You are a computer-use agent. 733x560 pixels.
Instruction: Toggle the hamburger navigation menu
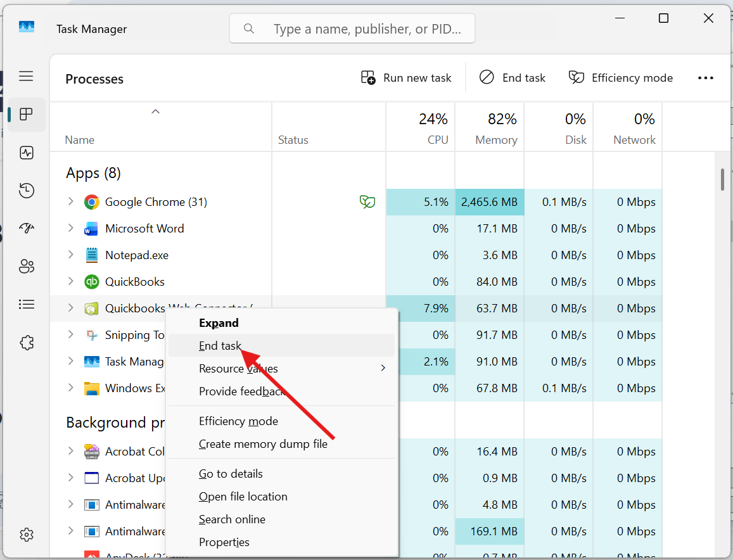pos(26,77)
